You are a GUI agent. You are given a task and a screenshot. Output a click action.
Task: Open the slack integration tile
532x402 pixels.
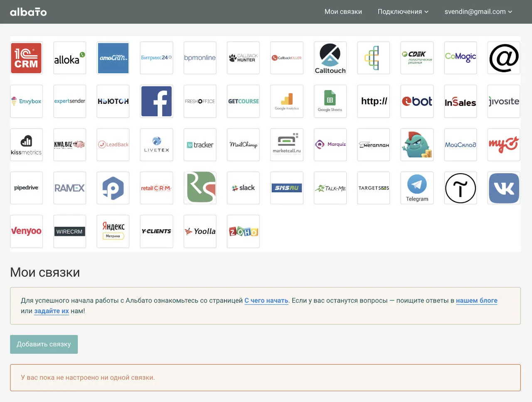tap(243, 188)
